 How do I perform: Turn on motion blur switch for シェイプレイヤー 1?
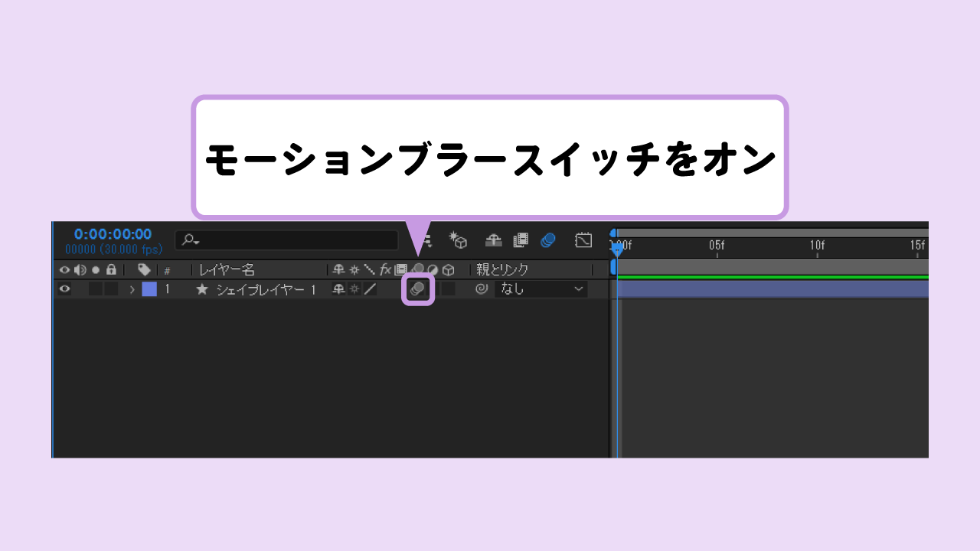[x=417, y=289]
